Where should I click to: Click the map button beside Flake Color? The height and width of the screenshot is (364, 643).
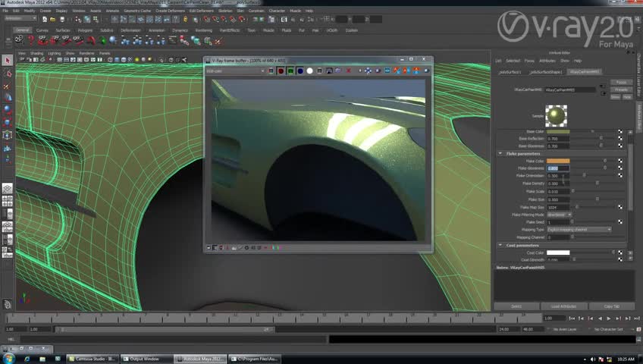pos(620,161)
